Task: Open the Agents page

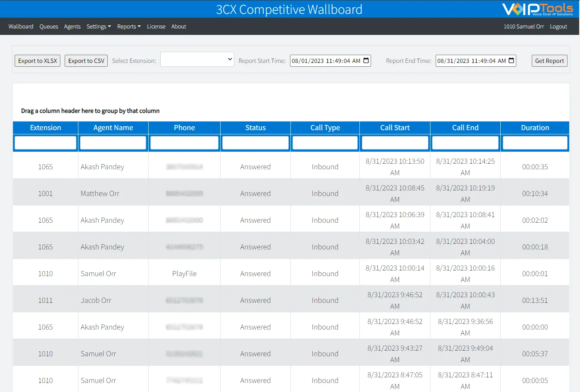Action: [72, 27]
